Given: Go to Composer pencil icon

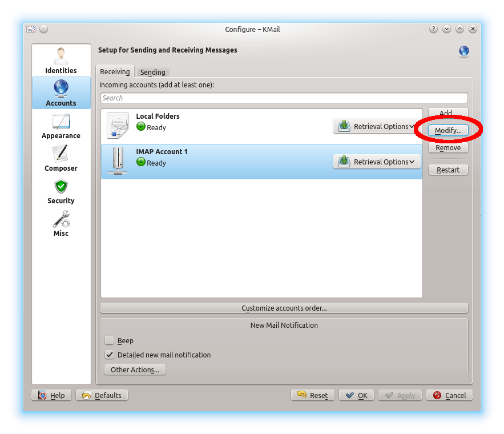Looking at the screenshot, I should pos(61,154).
